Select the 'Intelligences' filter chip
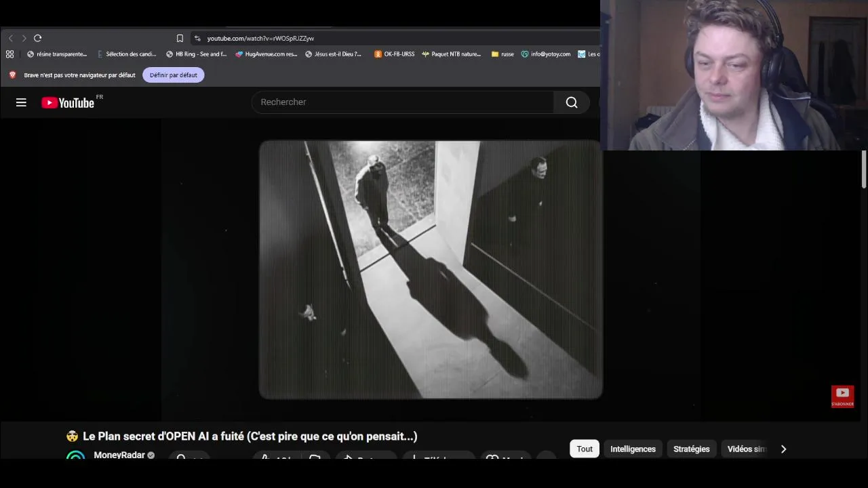Screen dimensions: 868x488 [x=633, y=449]
